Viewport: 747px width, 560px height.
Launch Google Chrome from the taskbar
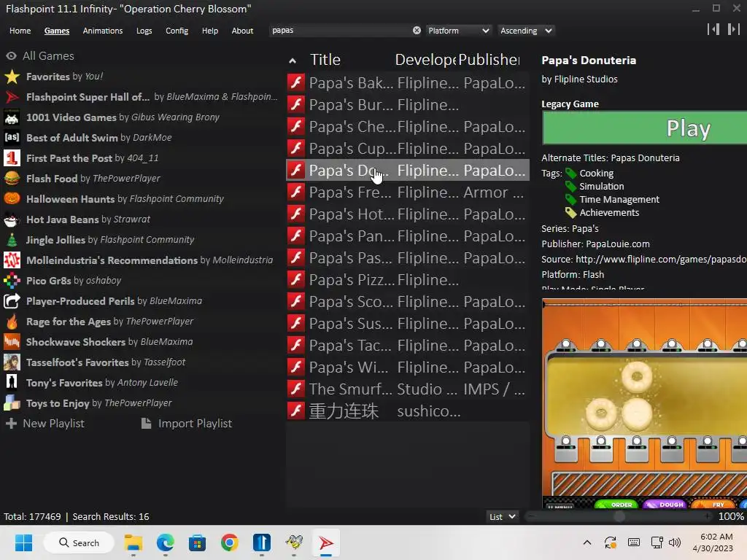pyautogui.click(x=229, y=542)
